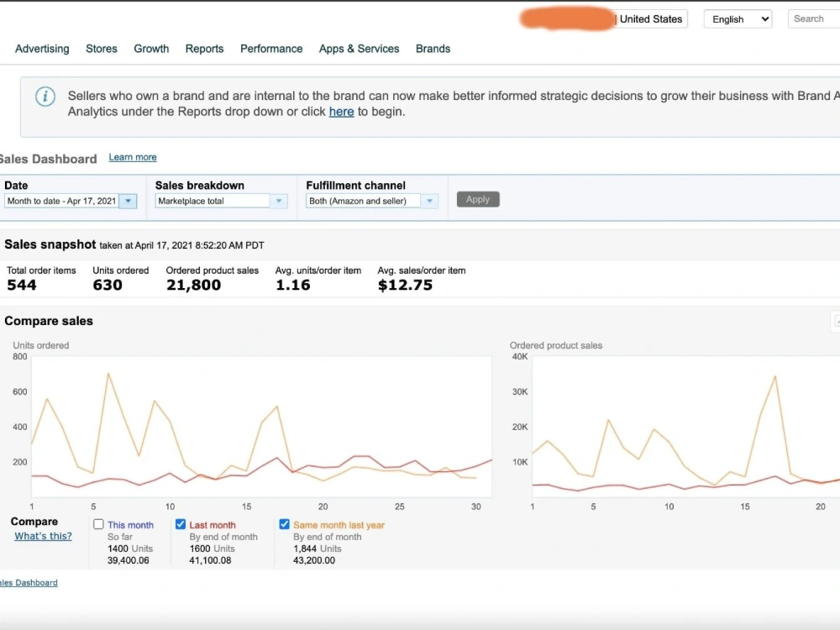Screen dimensions: 840x630
Task: Open the Reports menu
Action: click(x=204, y=49)
